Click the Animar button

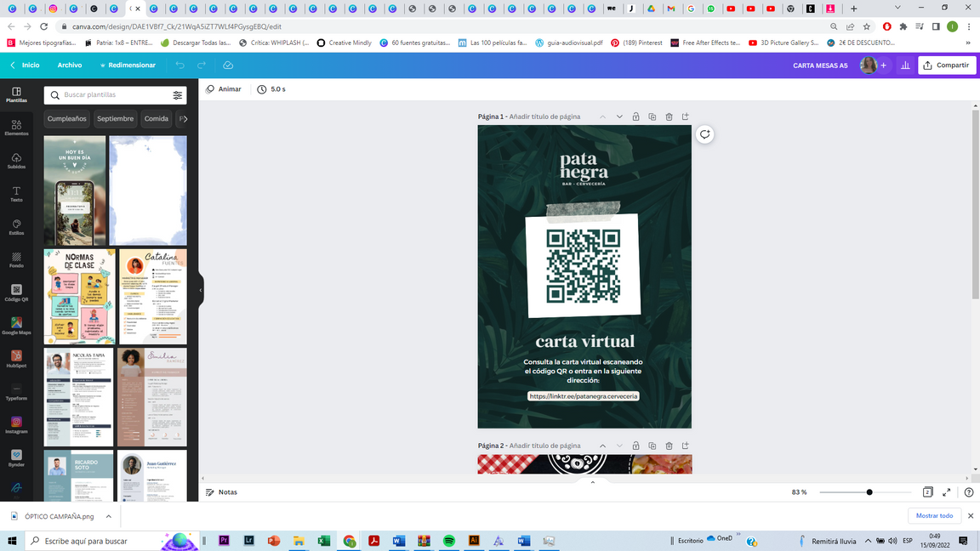[224, 89]
